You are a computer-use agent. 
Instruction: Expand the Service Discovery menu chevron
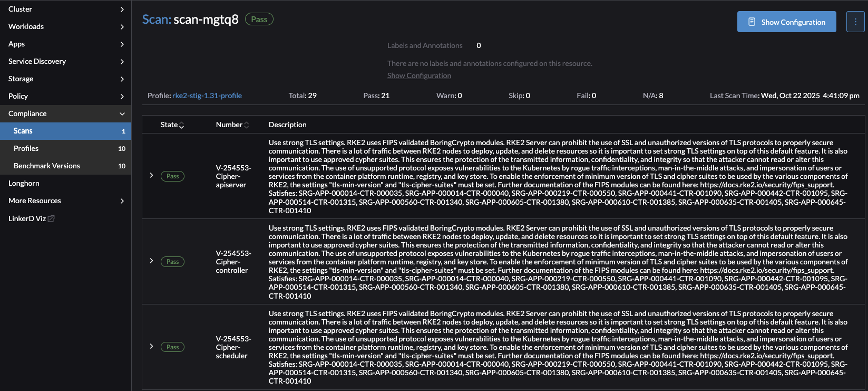[x=122, y=61]
